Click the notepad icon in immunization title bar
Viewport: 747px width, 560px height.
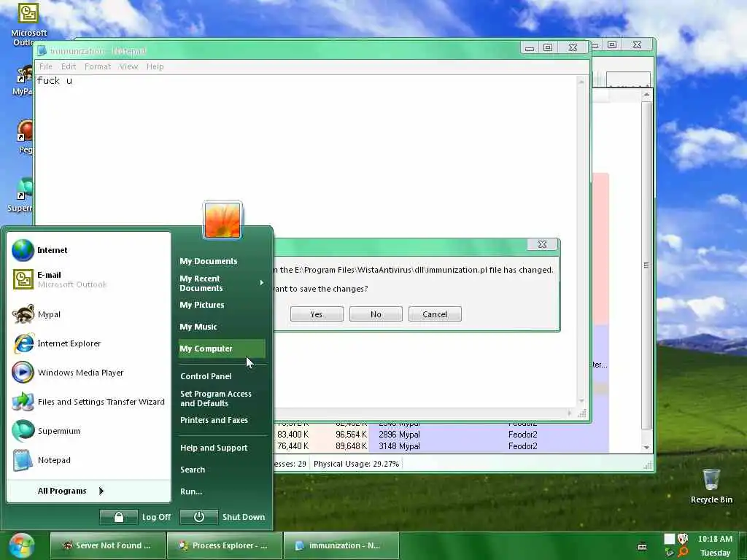(42, 50)
